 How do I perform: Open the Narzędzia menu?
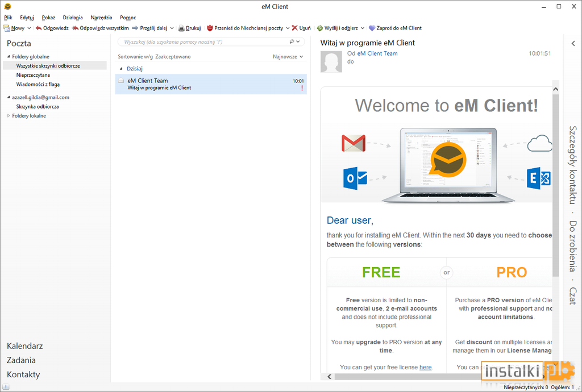coord(101,18)
